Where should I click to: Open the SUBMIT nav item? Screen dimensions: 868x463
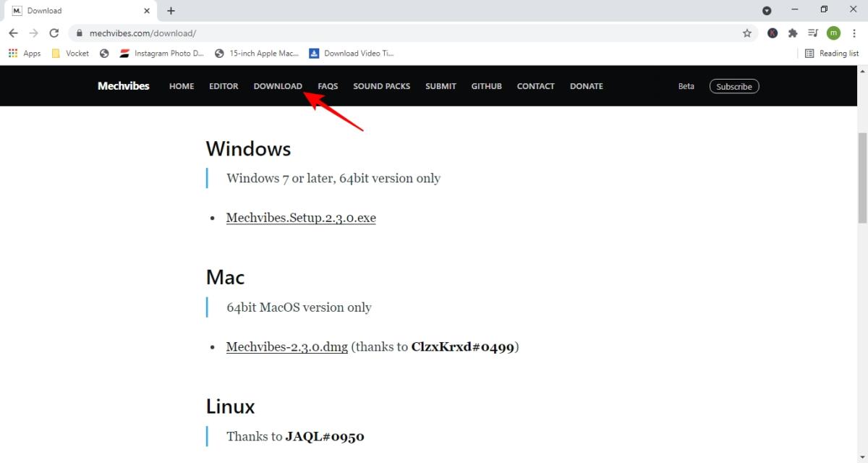441,86
